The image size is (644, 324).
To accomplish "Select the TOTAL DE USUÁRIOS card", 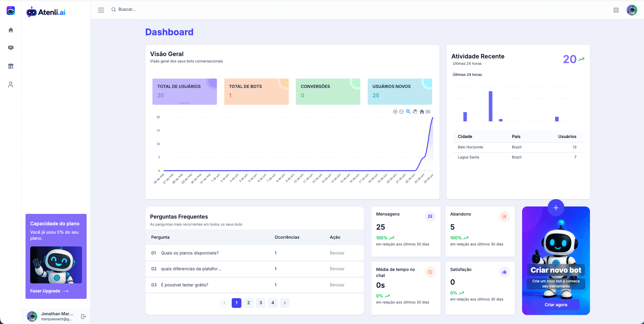I will [185, 92].
